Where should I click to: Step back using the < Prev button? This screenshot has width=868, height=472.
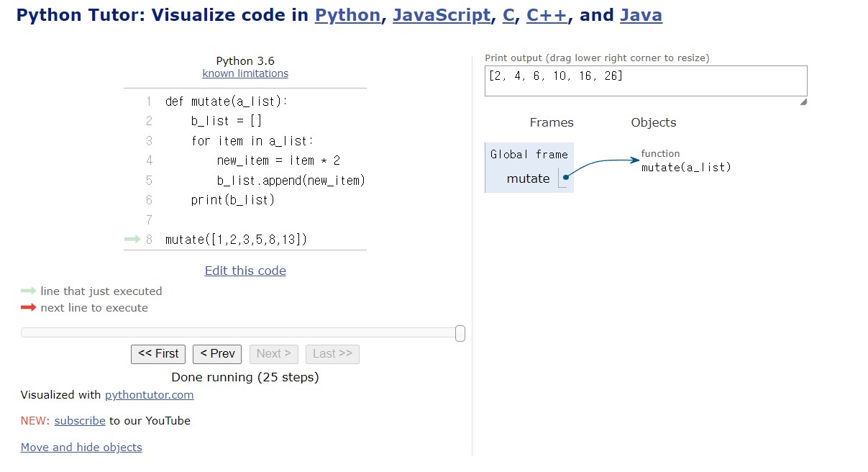pos(217,354)
